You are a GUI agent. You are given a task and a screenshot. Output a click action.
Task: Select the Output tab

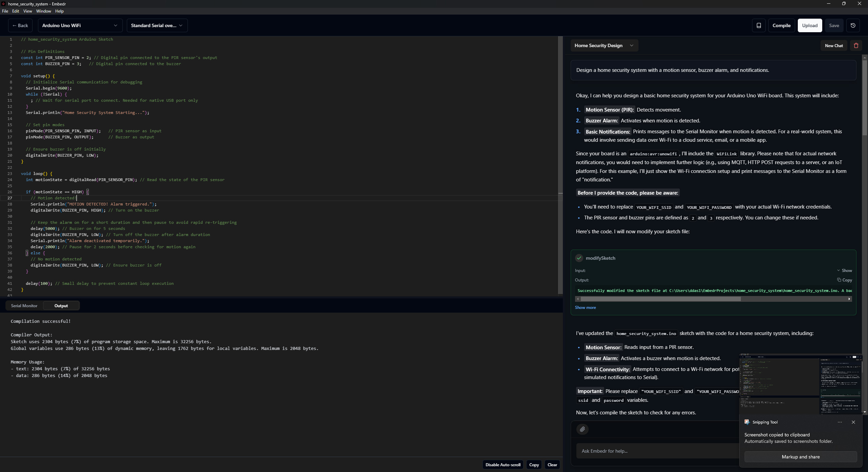[x=61, y=306]
